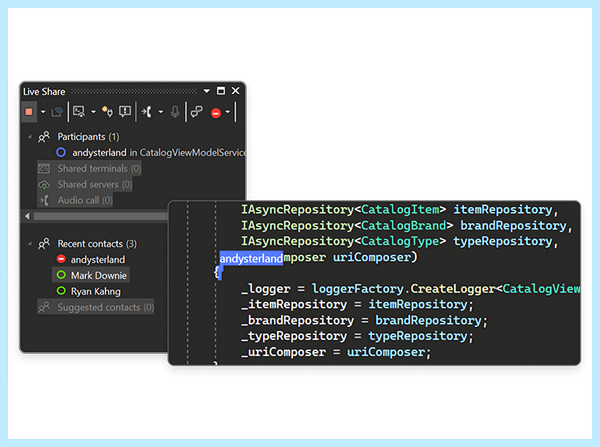Click the share terminal icon

[79, 112]
